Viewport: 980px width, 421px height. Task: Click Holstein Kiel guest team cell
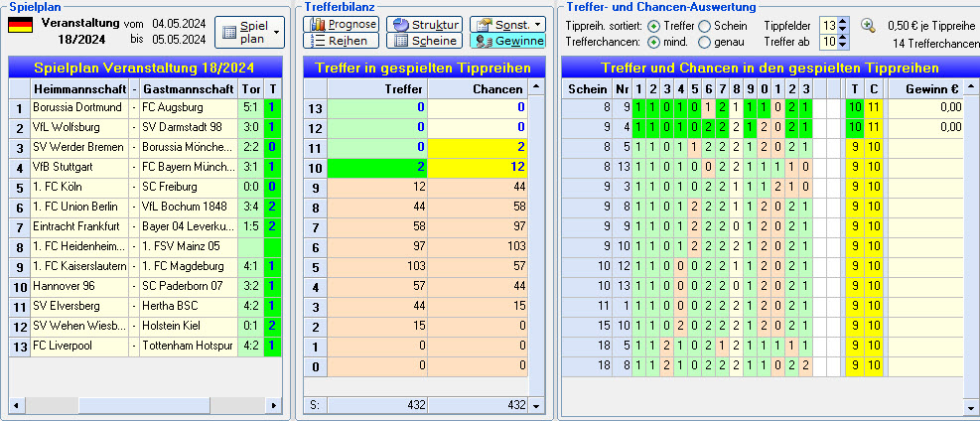pyautogui.click(x=188, y=326)
